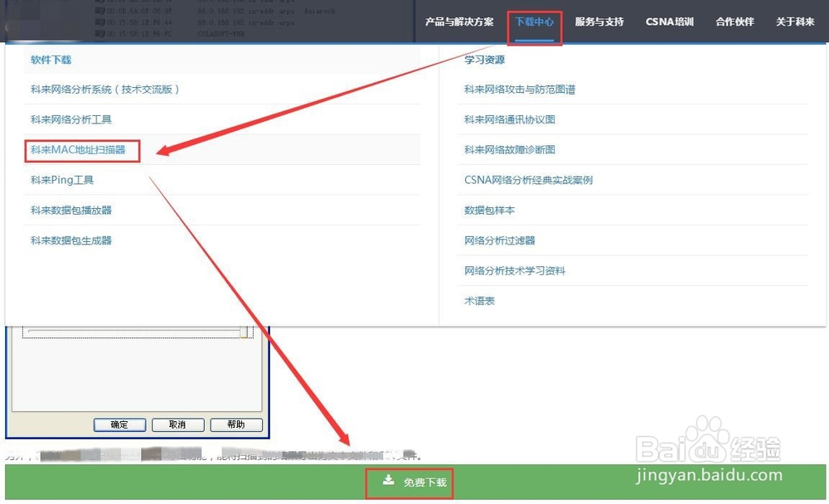Open 网络分析技术学习资料 link
Viewport: 829px width, 504px height.
pyautogui.click(x=515, y=270)
